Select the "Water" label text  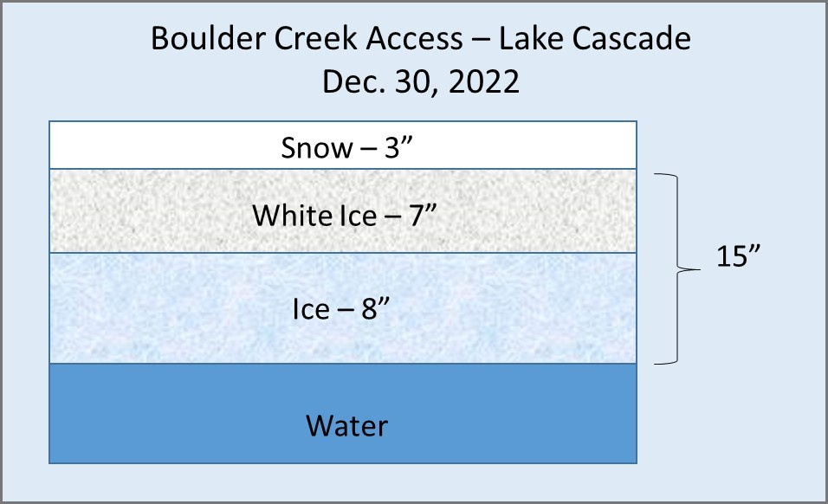tap(346, 426)
